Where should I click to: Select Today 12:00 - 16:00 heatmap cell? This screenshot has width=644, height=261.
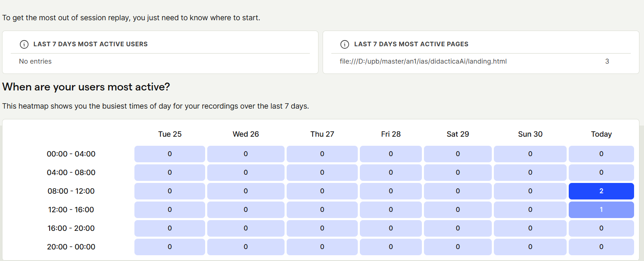601,210
